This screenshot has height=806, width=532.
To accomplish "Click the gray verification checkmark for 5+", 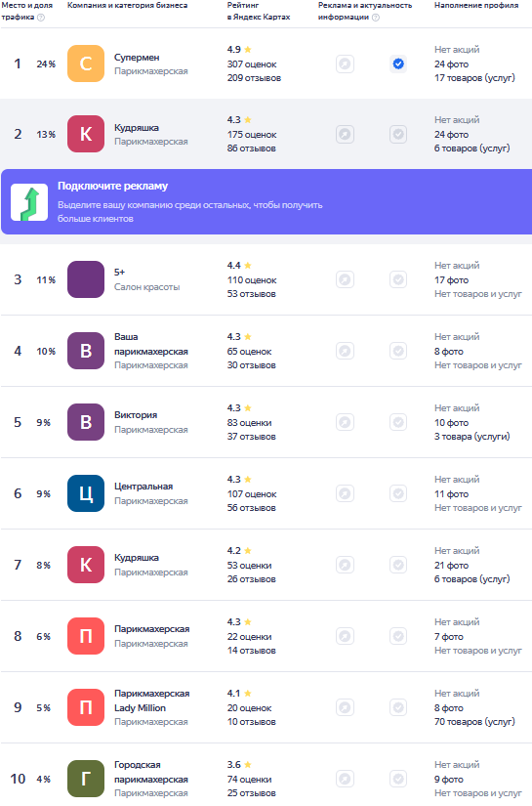I will pos(398,279).
